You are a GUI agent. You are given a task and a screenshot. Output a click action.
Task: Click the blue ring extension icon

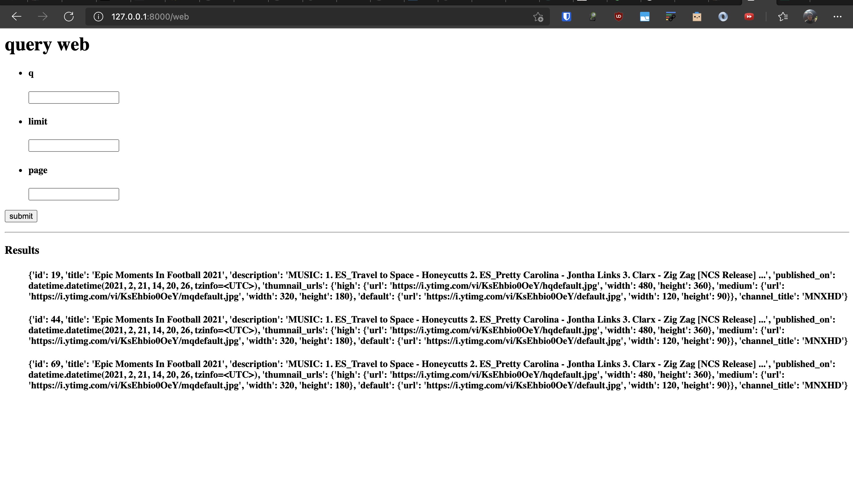(x=723, y=17)
